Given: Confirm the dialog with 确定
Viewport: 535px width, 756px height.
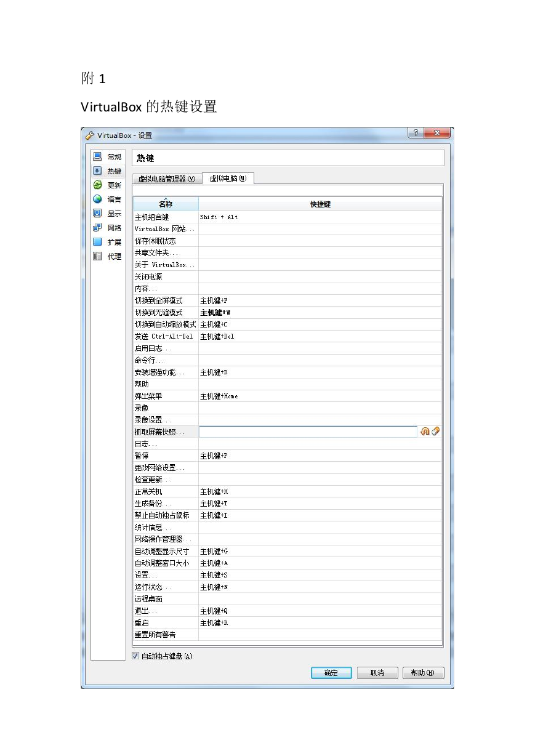Looking at the screenshot, I should (331, 673).
